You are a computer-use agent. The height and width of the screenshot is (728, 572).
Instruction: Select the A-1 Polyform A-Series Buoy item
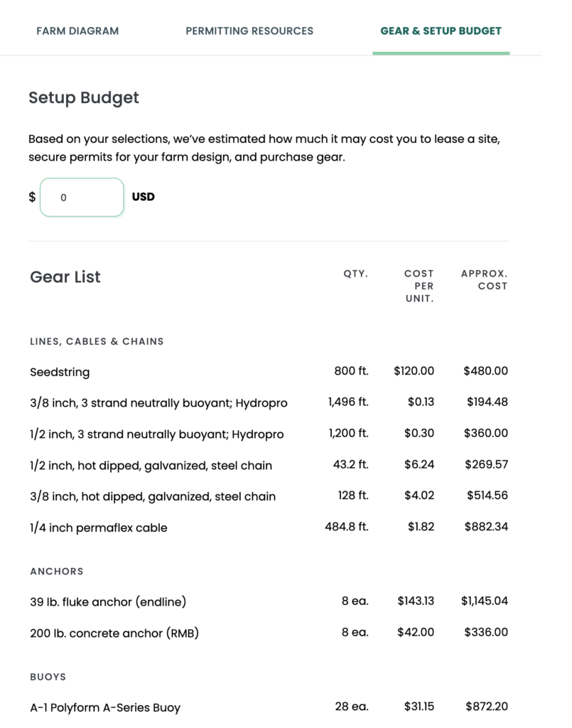tap(105, 707)
